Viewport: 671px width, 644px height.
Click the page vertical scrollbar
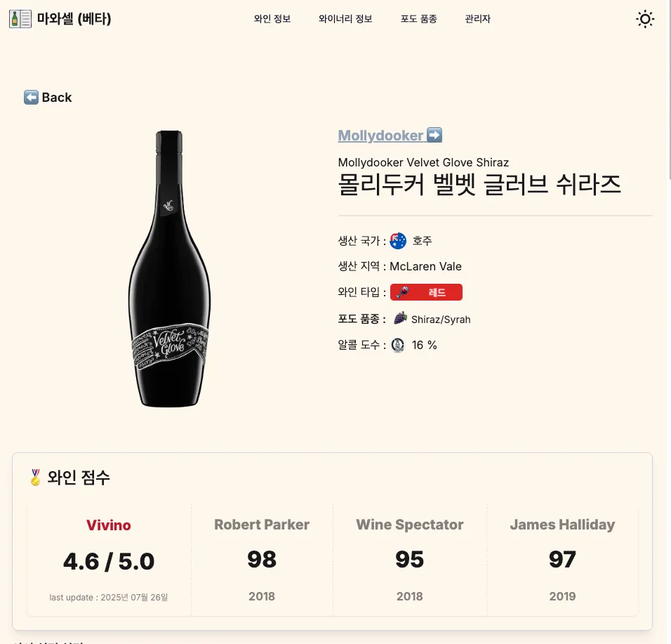point(668,140)
